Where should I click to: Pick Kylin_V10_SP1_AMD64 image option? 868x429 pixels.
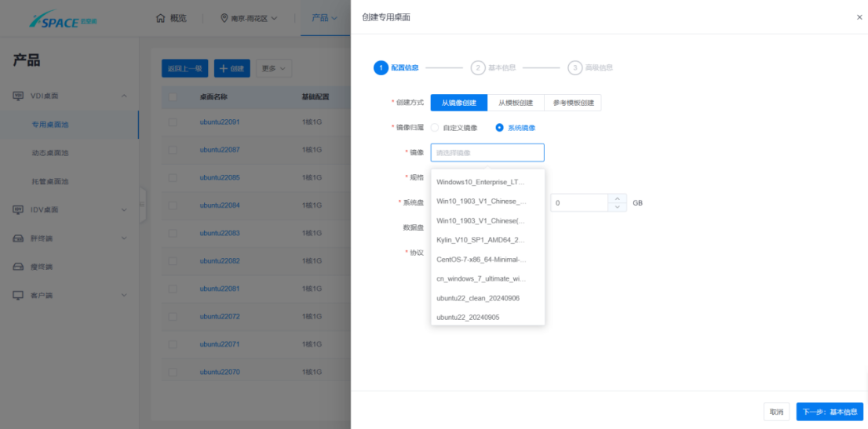[x=480, y=240]
